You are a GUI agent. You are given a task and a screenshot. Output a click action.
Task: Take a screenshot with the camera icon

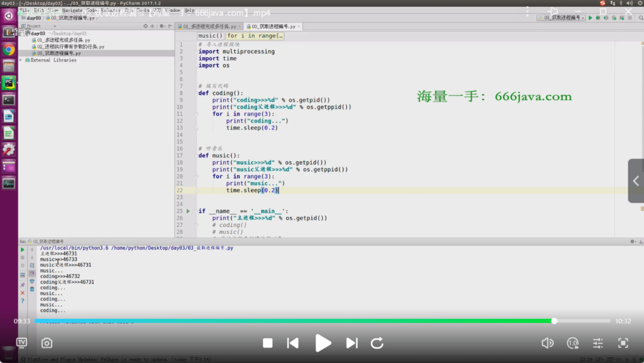click(x=47, y=343)
